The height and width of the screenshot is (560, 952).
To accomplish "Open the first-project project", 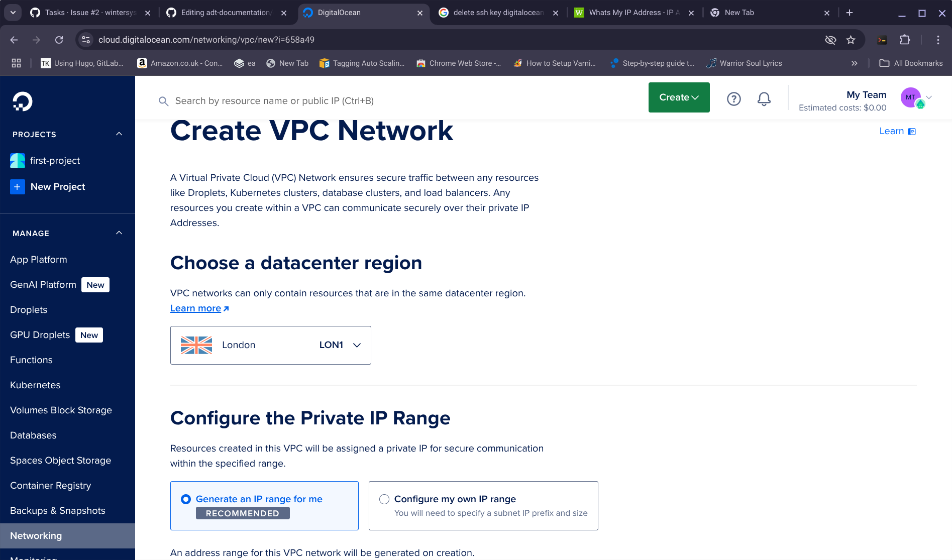I will click(55, 161).
